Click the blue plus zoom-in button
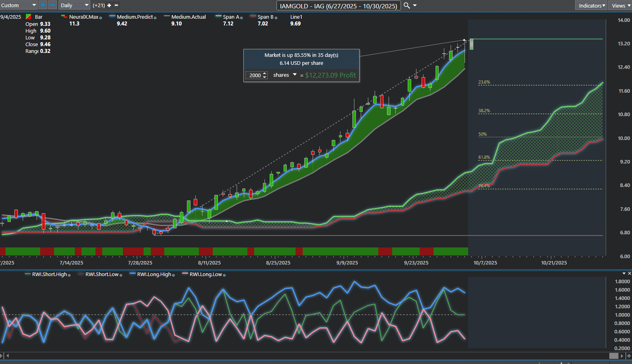This screenshot has width=632, height=364. 43,5
